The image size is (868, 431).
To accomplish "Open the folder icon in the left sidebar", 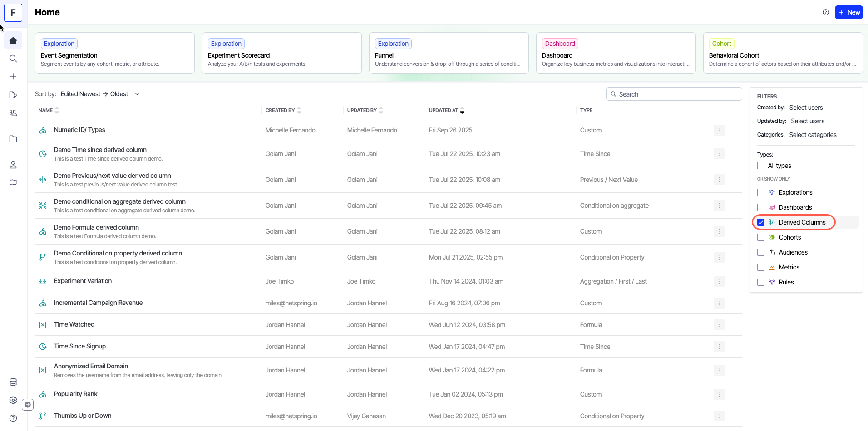I will pos(13,139).
